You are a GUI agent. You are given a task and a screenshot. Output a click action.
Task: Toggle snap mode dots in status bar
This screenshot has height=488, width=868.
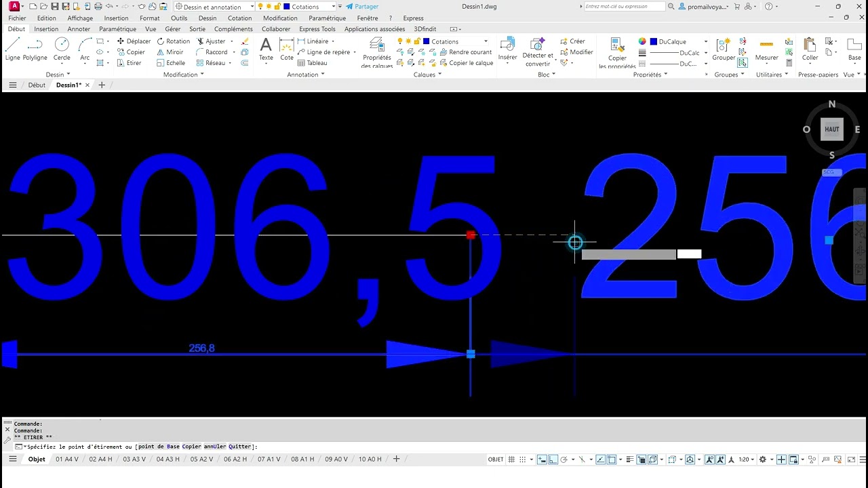pos(523,460)
